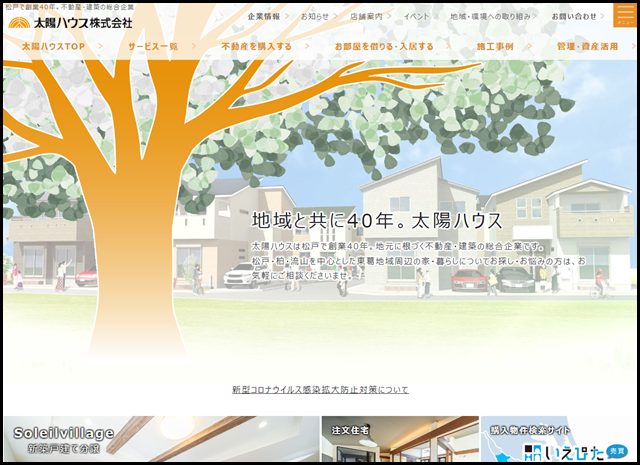Open the いえぴた 購入物件検索サイト banner
This screenshot has width=640, height=465.
[x=558, y=439]
